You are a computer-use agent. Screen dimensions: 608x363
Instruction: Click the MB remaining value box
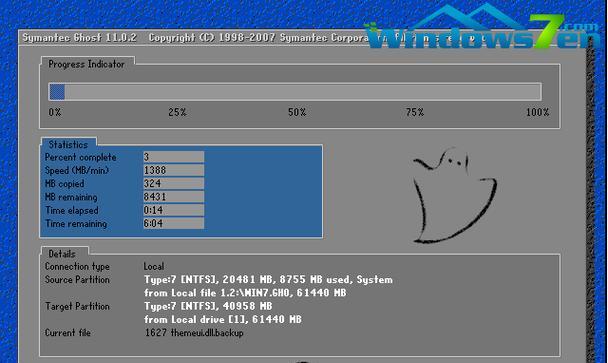173,197
